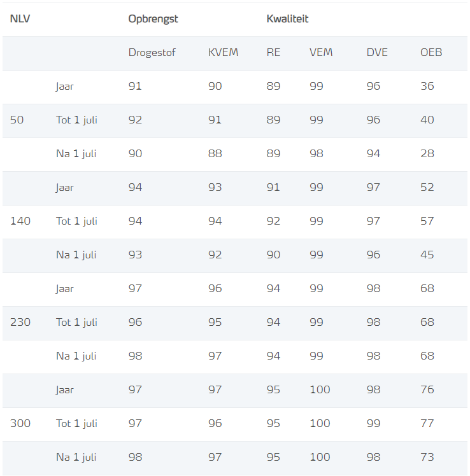The width and height of the screenshot is (470, 476).
Task: Click OEB value 57
Action: (427, 221)
